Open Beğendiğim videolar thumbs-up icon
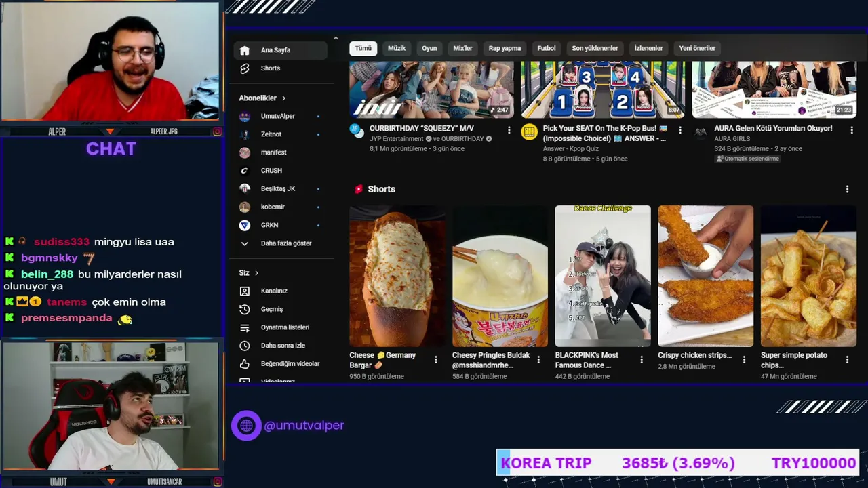 pos(245,364)
